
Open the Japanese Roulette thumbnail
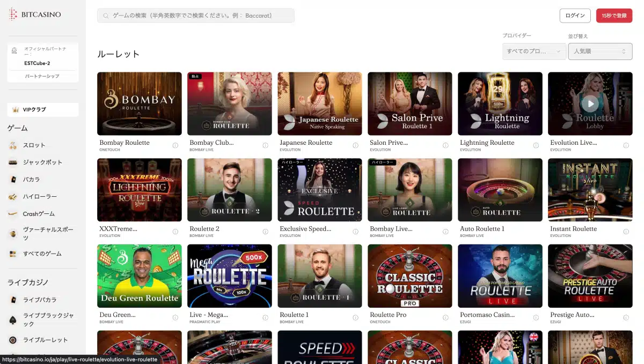[x=320, y=103]
